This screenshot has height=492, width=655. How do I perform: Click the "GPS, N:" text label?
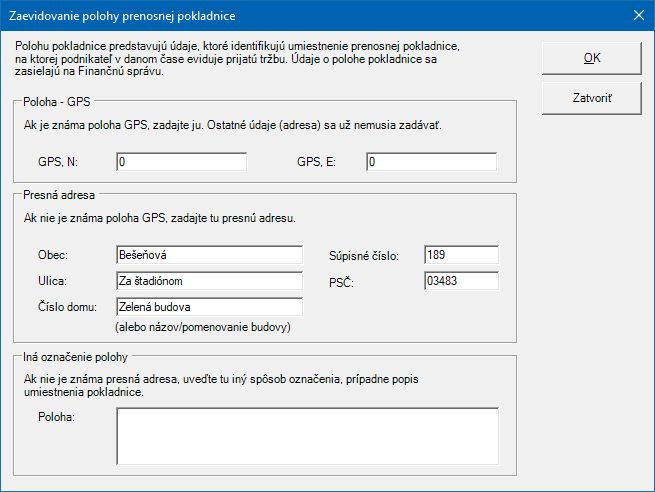[x=58, y=162]
